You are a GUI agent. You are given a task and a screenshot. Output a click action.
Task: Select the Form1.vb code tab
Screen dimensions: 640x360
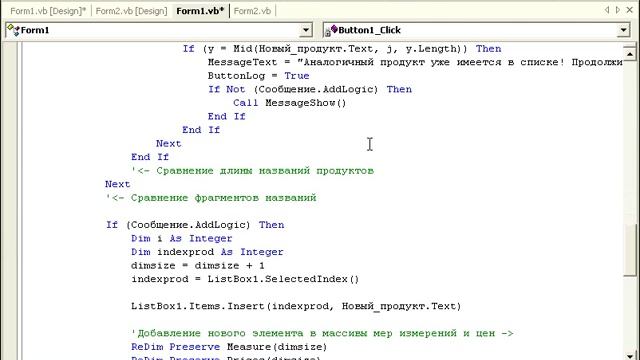click(x=200, y=11)
